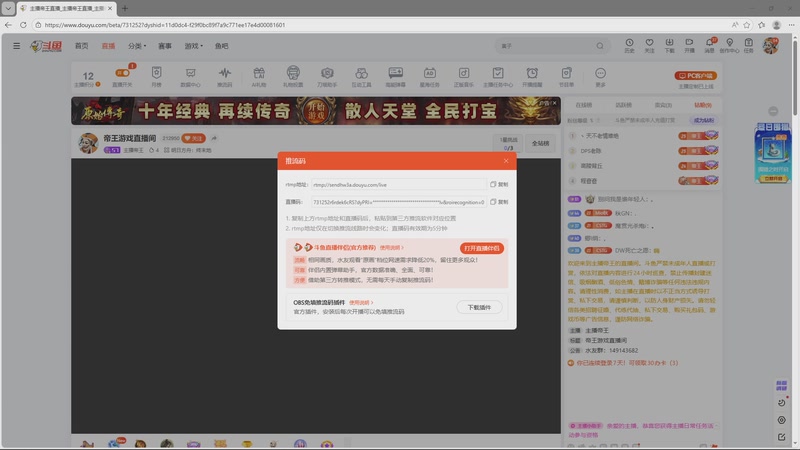Switch to 钻粉 tab
Screen dimensions: 800x450
(x=703, y=105)
